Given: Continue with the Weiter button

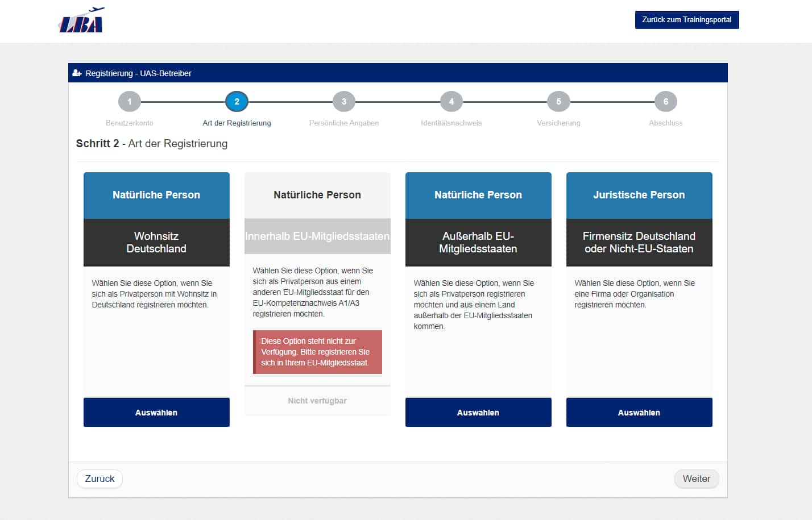Looking at the screenshot, I should click(697, 479).
